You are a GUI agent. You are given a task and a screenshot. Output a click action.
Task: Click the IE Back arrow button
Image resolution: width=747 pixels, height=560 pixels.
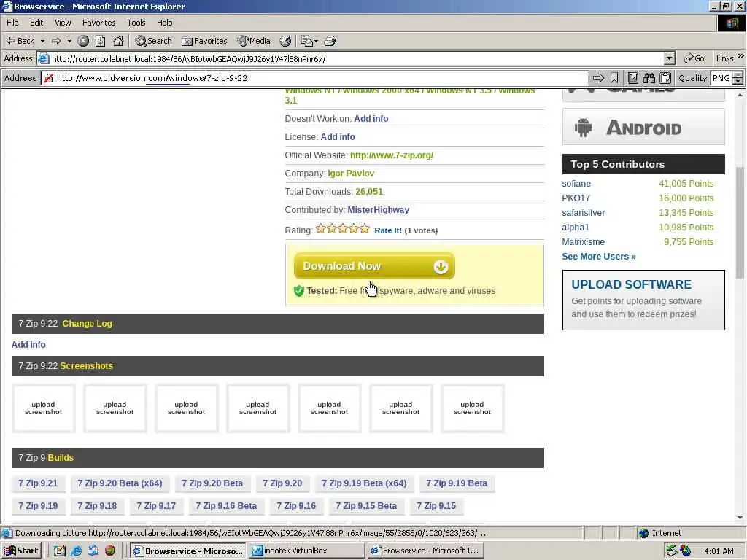point(20,41)
